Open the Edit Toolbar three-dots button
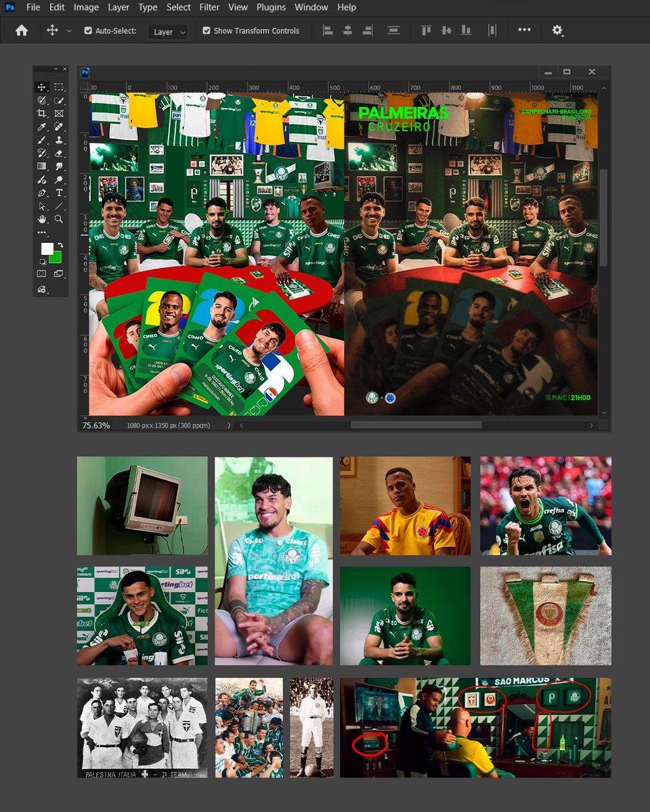 click(x=42, y=232)
